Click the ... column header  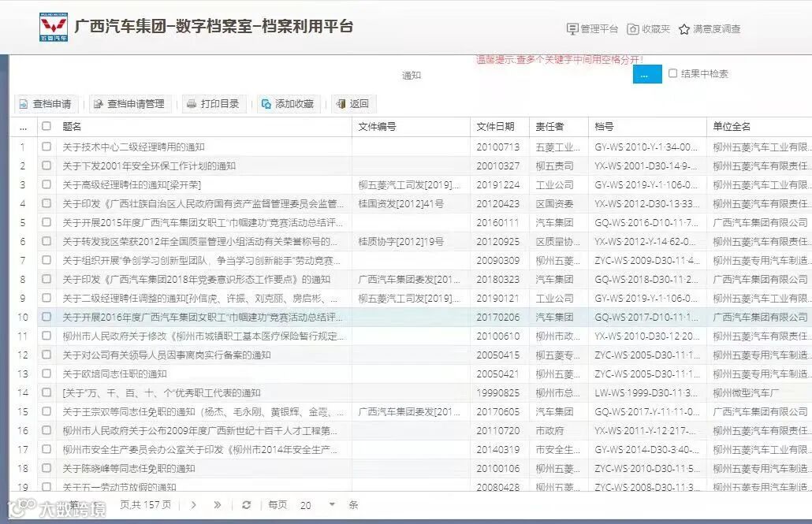pyautogui.click(x=24, y=126)
